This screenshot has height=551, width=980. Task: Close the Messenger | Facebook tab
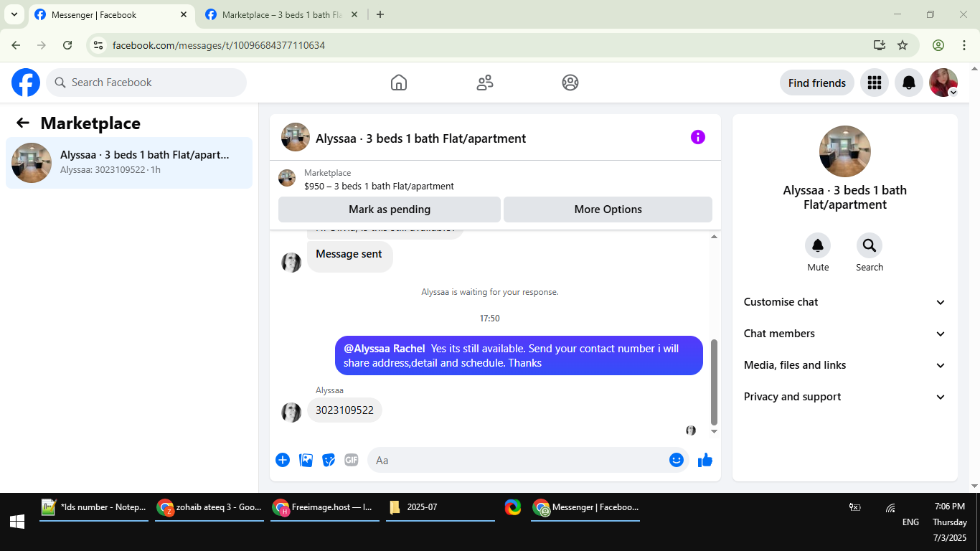[x=184, y=14]
